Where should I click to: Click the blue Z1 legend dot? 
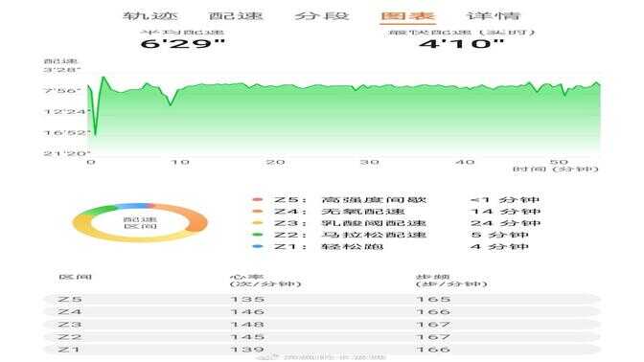tap(258, 247)
